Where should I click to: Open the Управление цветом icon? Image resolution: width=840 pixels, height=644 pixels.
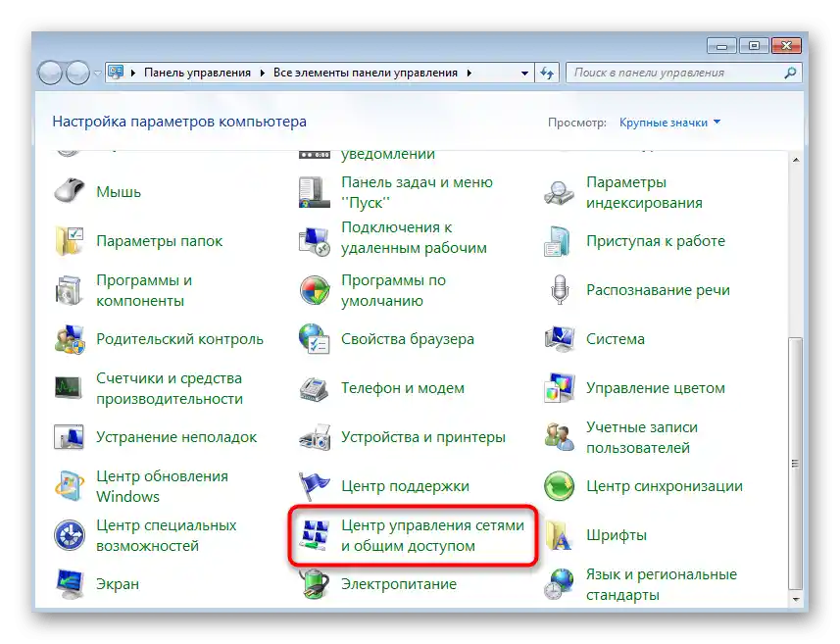tap(560, 388)
